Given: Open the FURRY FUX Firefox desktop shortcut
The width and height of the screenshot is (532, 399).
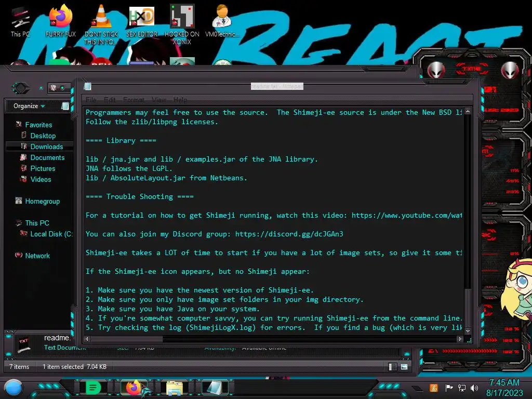Looking at the screenshot, I should tap(60, 21).
